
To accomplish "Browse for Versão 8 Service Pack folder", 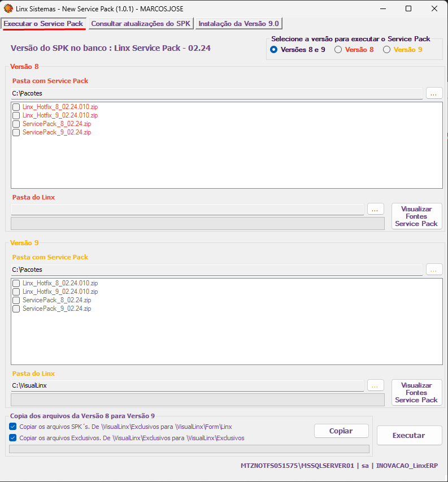I will click(x=434, y=93).
